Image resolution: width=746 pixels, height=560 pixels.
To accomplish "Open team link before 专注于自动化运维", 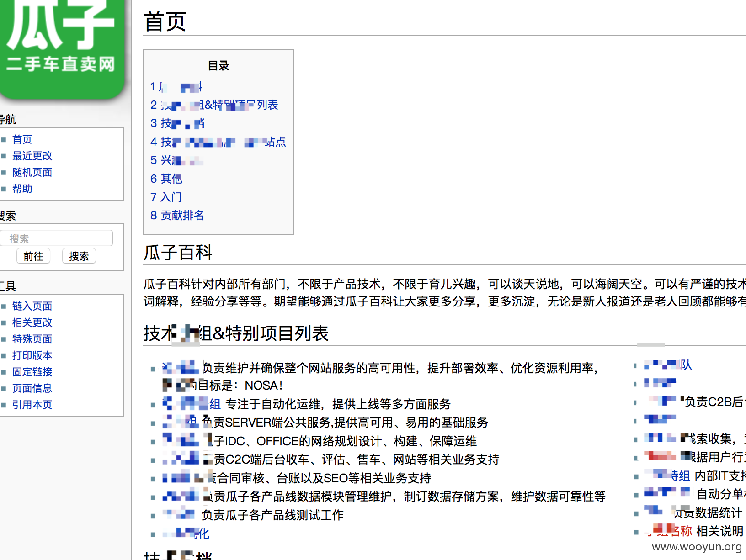I will (192, 404).
